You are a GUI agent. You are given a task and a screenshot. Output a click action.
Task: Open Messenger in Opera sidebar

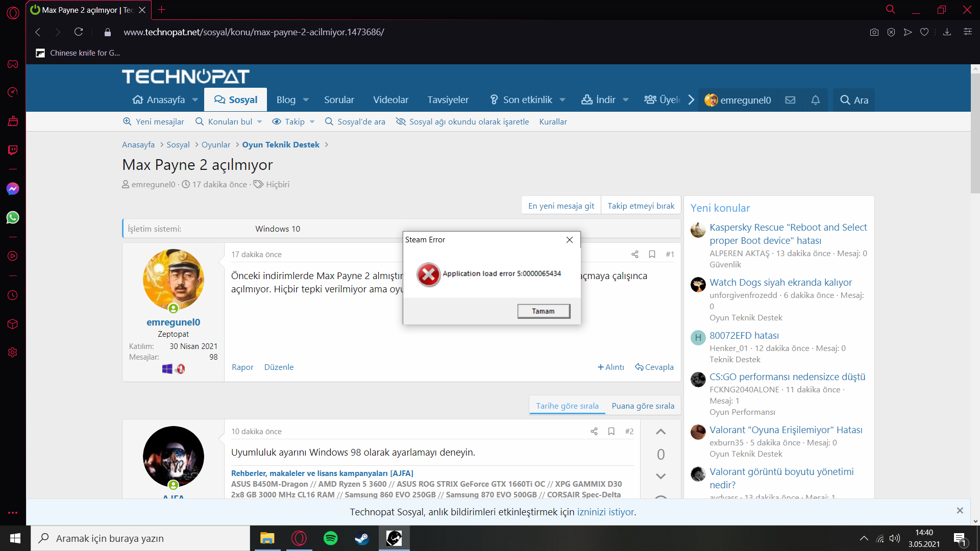point(13,189)
